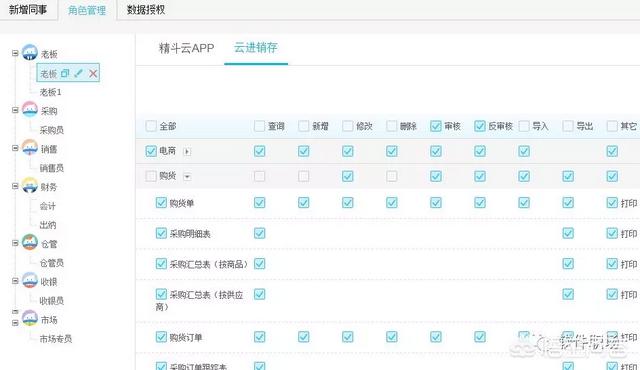Uncheck the 采购明细表 row checkbox
The width and height of the screenshot is (640, 370).
pos(161,233)
